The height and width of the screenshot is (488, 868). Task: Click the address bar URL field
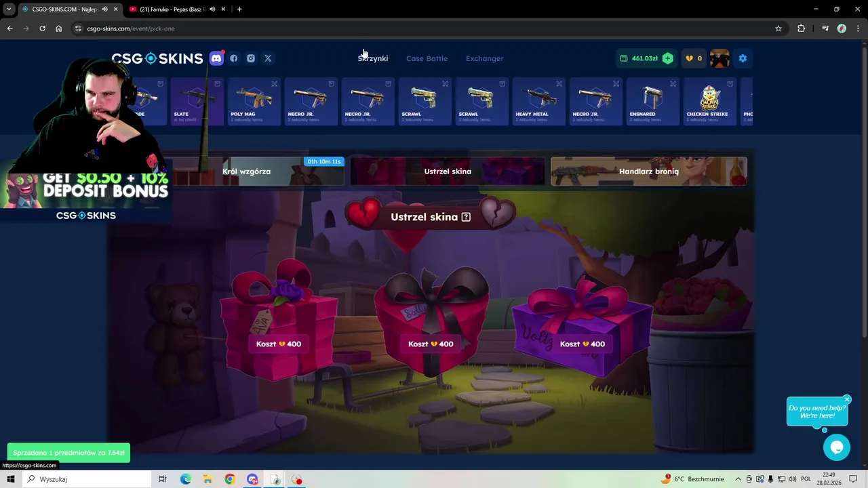pyautogui.click(x=427, y=28)
